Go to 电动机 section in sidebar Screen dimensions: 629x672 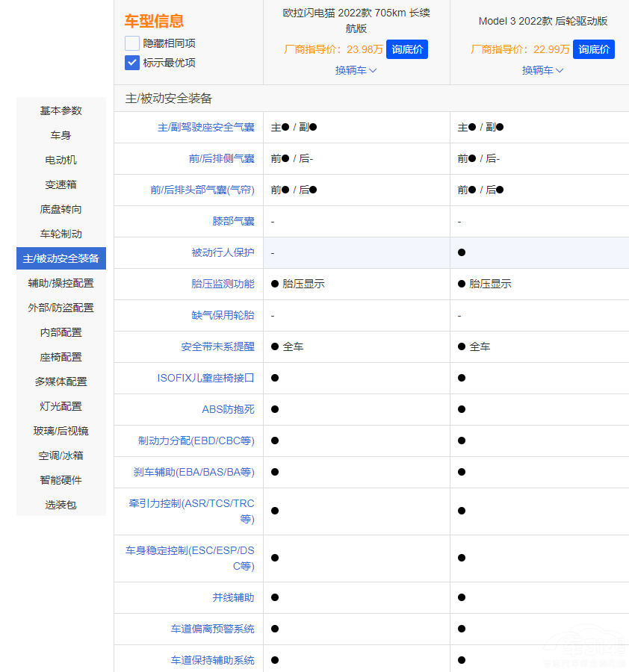tap(61, 160)
